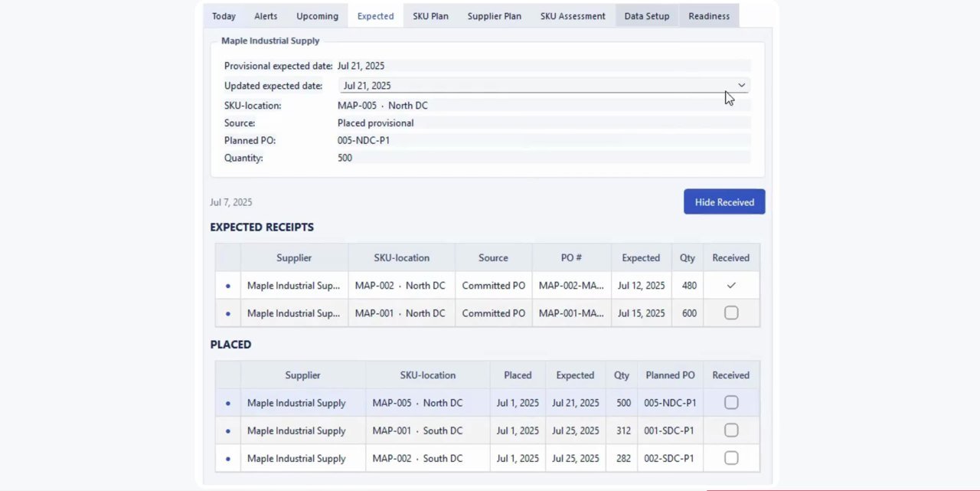Image resolution: width=980 pixels, height=491 pixels.
Task: Open the Supplier Plan tab
Action: pos(494,16)
